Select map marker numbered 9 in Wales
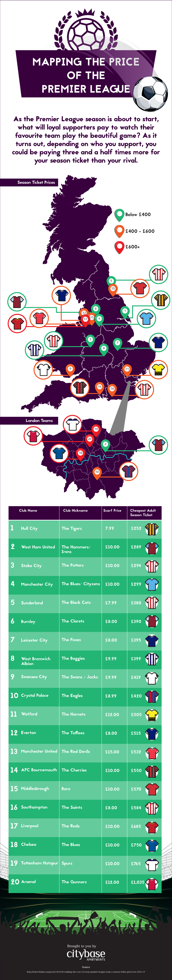172x980 pixels. pos(70,369)
